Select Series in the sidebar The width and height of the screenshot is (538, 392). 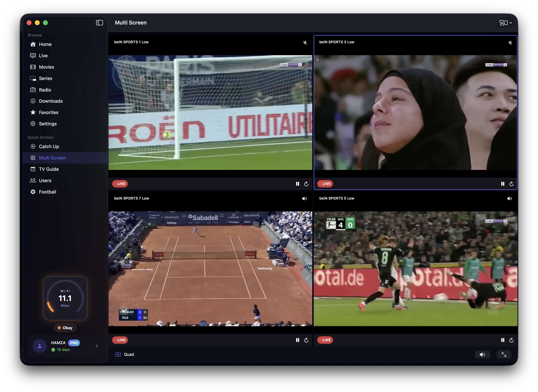65,78
